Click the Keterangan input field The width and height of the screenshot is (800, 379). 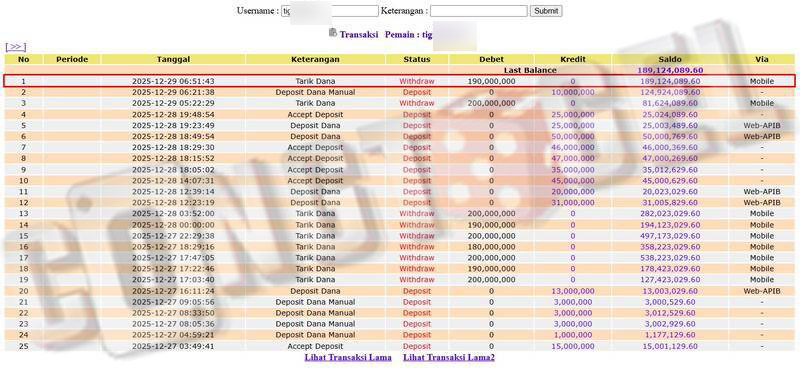pos(479,11)
